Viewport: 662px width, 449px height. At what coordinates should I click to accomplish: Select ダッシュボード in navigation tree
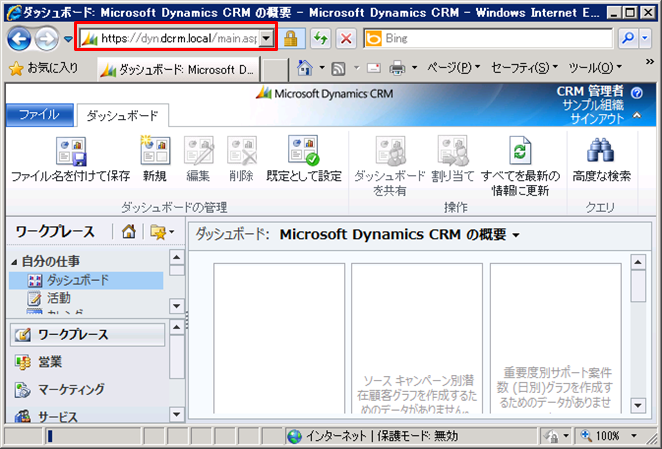[86, 280]
